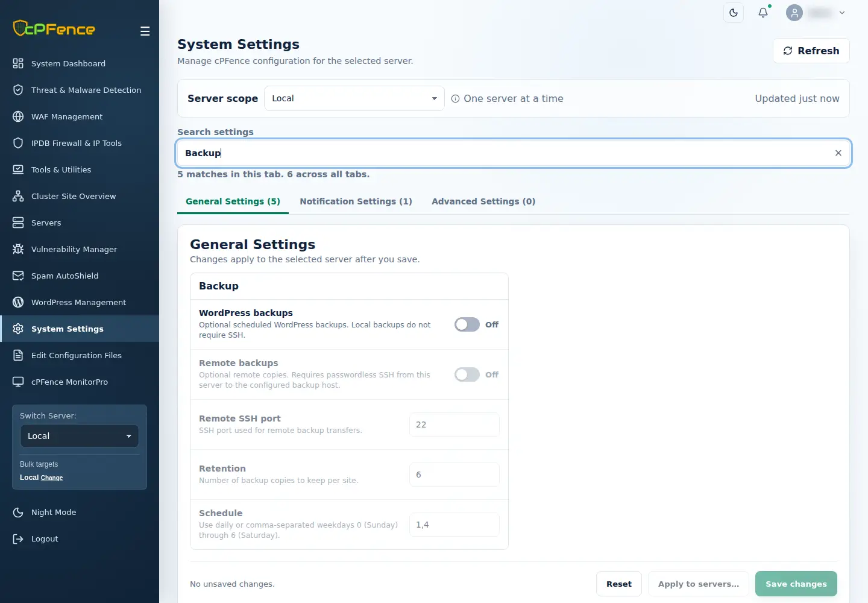
Task: Toggle the Remote backups switch
Action: click(x=467, y=374)
